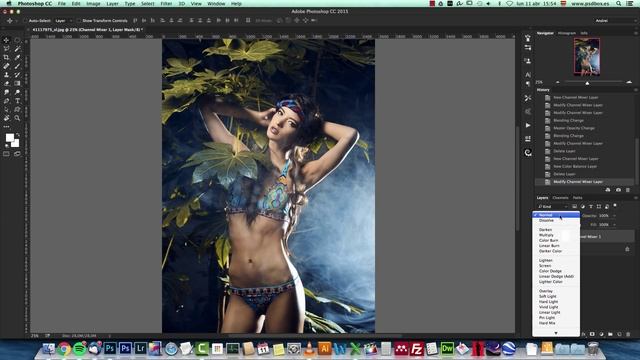
Task: Switch to the Channels tab
Action: (x=560, y=198)
